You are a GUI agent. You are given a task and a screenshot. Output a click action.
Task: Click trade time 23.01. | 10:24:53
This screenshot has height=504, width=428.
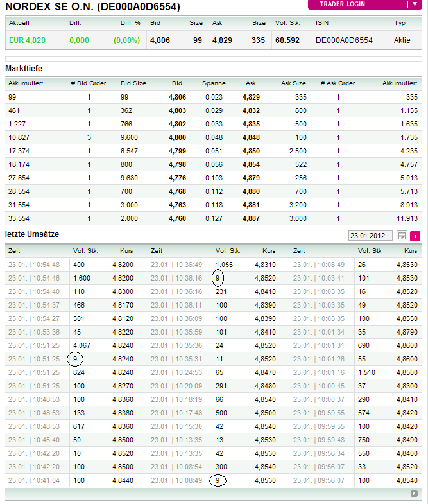(x=176, y=373)
